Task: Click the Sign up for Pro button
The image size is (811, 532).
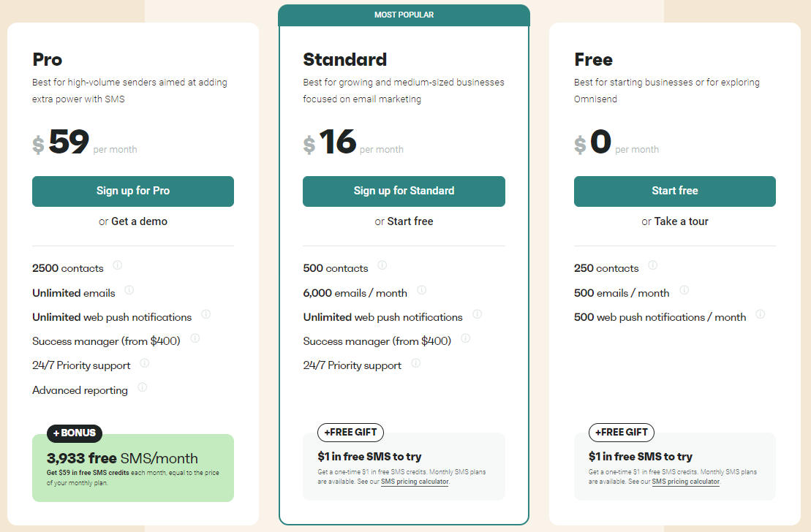Action: pyautogui.click(x=133, y=191)
